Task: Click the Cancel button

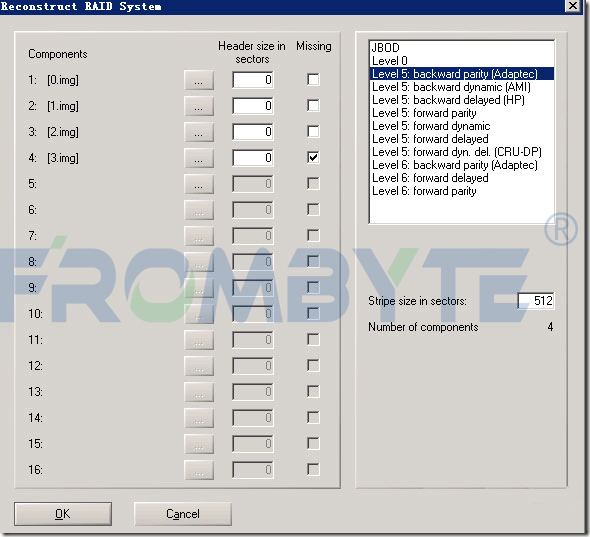Action: coord(183,514)
